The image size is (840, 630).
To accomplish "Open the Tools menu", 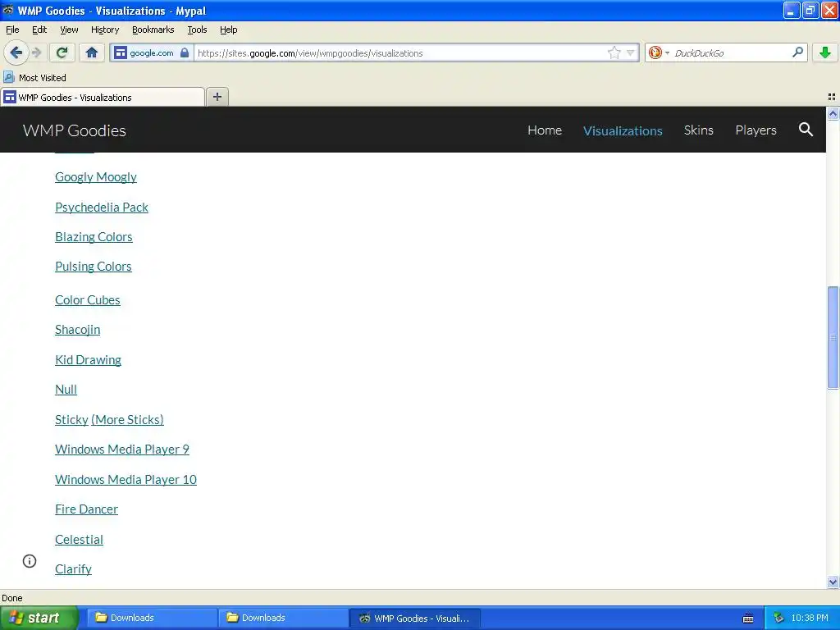I will click(197, 30).
